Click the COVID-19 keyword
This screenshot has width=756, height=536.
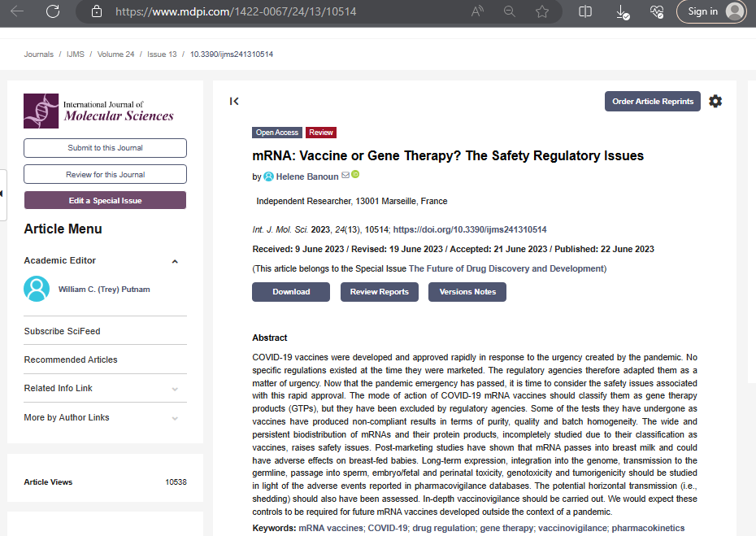click(388, 529)
